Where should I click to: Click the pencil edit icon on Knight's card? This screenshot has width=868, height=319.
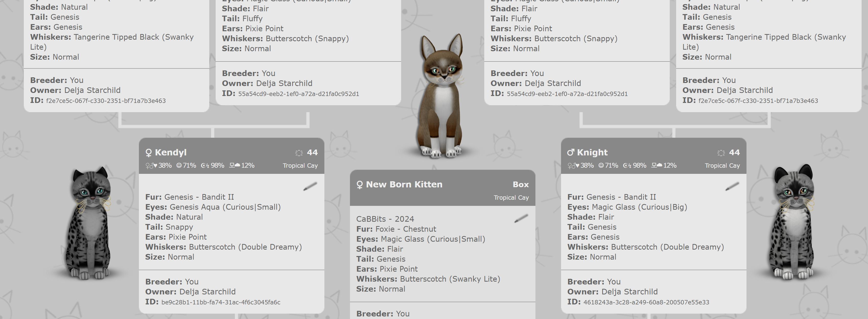coord(732,186)
